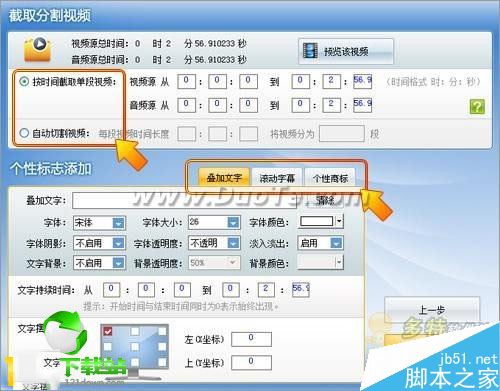The width and height of the screenshot is (500, 391).
Task: Check the top-center text position box on monitor
Action: point(135,331)
